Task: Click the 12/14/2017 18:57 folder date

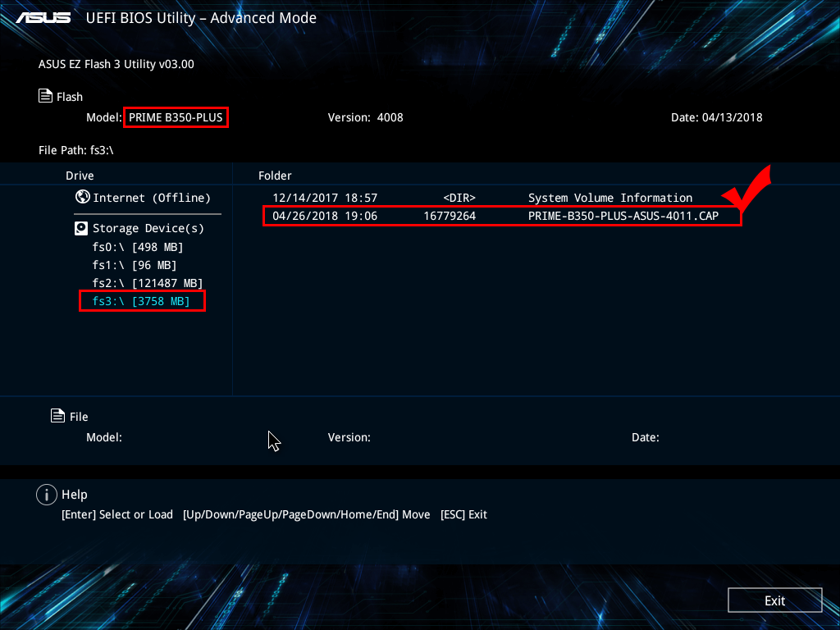Action: (x=325, y=198)
